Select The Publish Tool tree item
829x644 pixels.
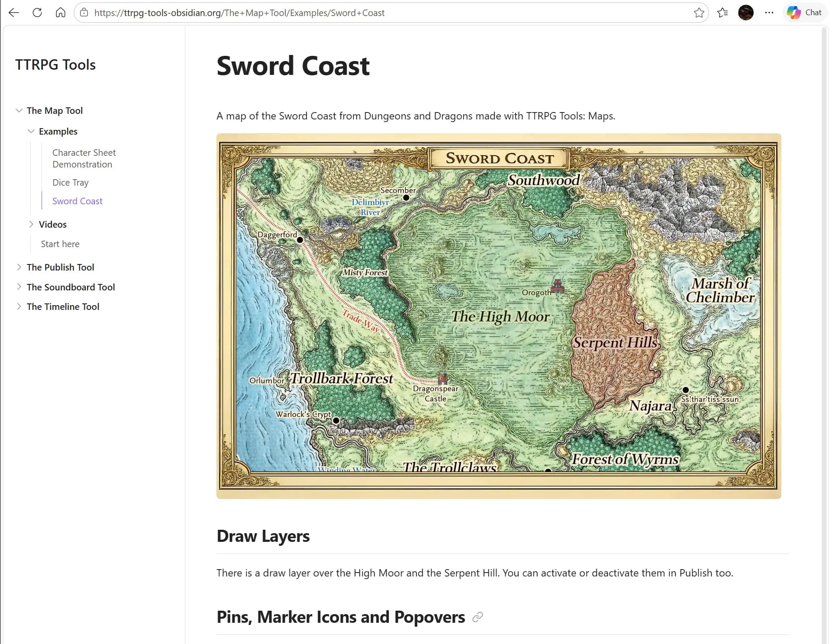tap(60, 267)
